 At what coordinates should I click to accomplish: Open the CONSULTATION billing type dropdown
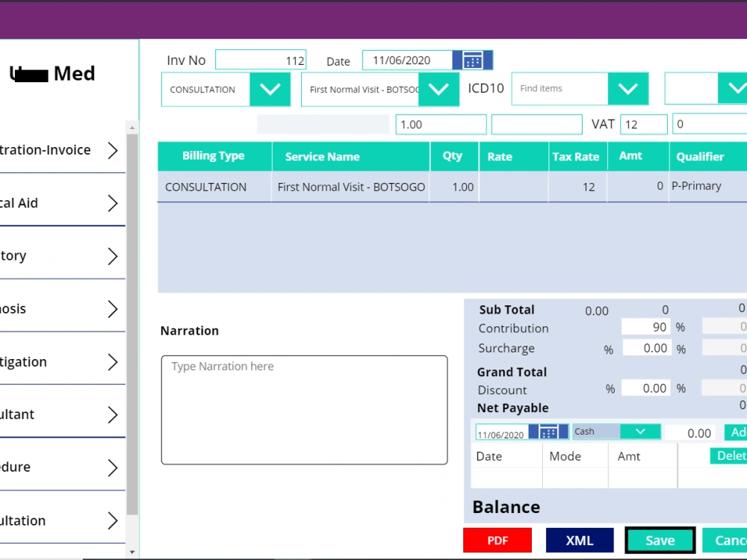click(270, 89)
